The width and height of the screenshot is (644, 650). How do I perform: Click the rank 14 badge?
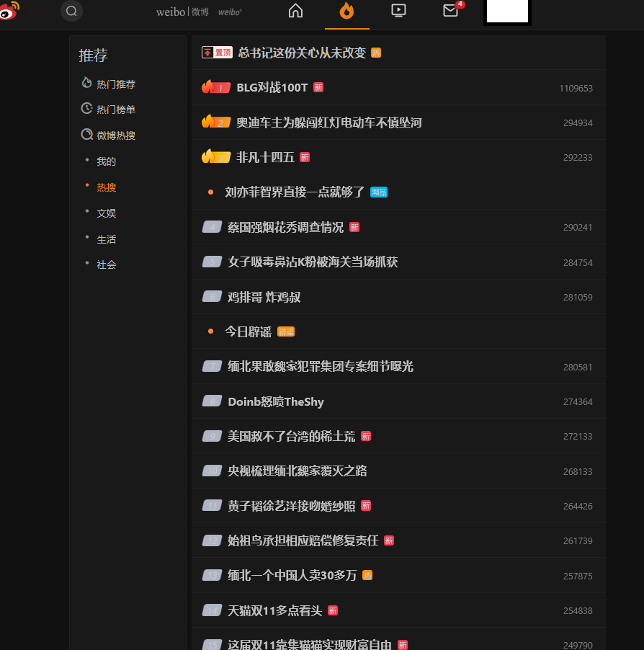click(x=213, y=610)
